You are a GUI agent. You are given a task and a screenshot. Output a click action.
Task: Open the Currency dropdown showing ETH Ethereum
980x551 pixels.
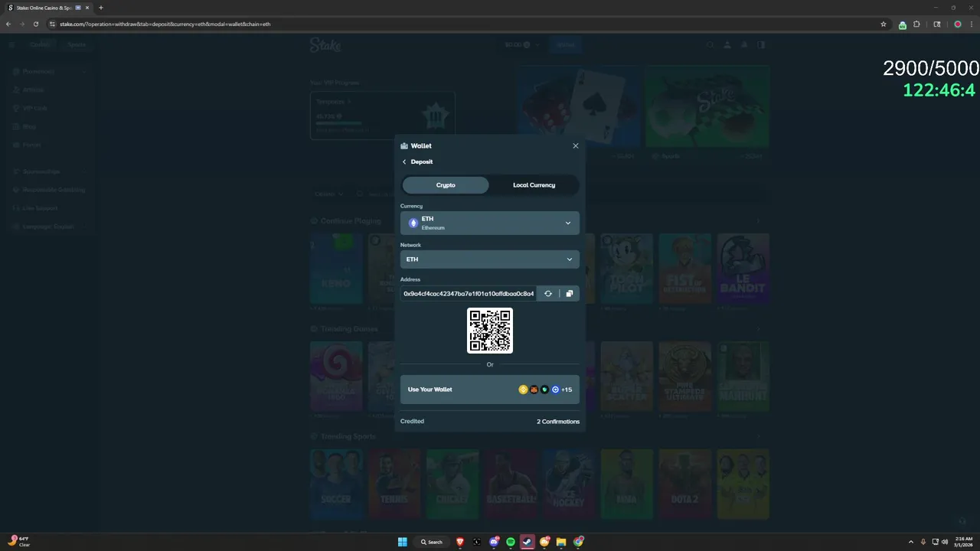[x=490, y=223]
